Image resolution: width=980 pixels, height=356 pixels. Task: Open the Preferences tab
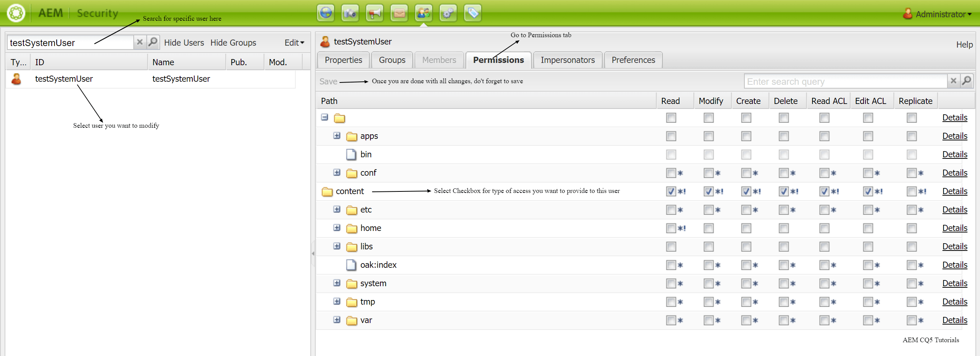pos(633,60)
